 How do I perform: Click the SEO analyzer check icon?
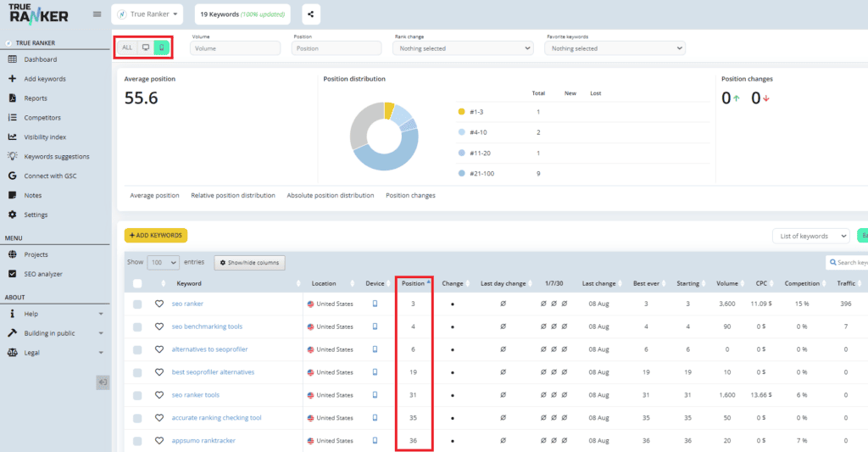pos(12,274)
